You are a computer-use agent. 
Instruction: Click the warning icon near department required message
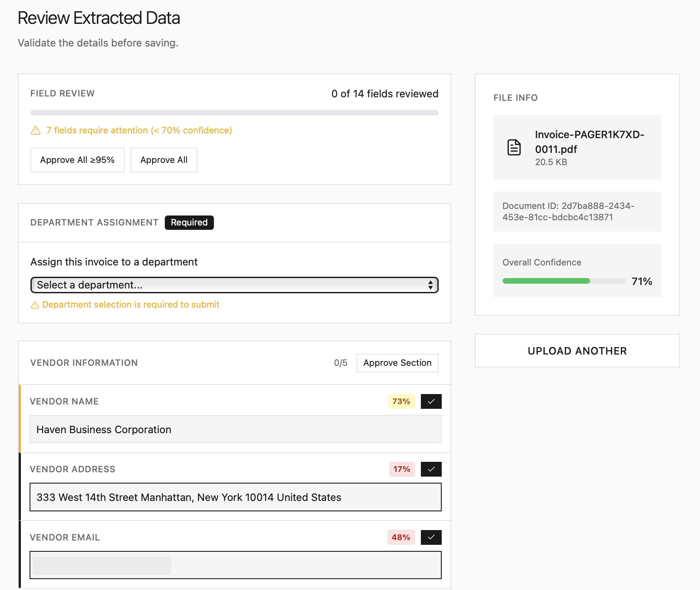(35, 305)
